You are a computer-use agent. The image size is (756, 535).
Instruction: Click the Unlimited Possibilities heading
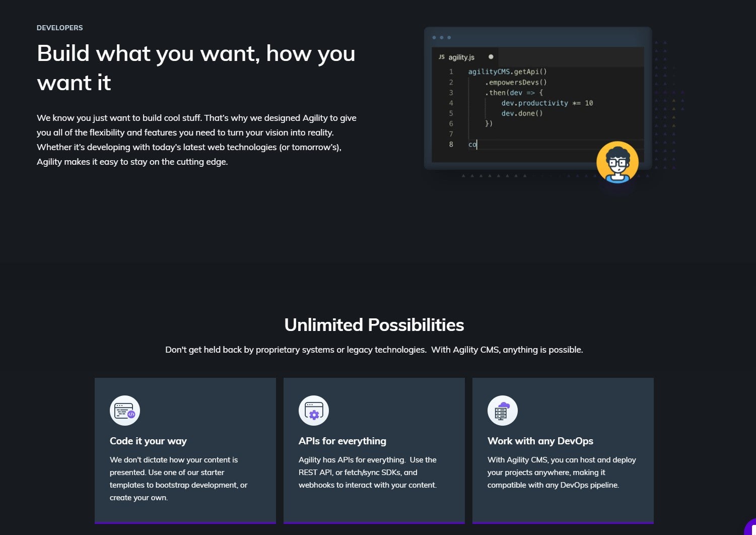374,325
